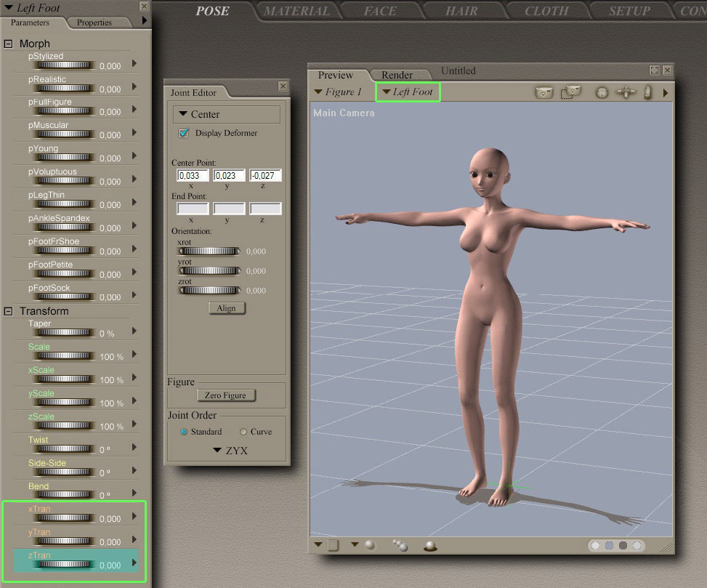The image size is (707, 588).
Task: Collapse the Morph parameter group
Action: click(9, 44)
